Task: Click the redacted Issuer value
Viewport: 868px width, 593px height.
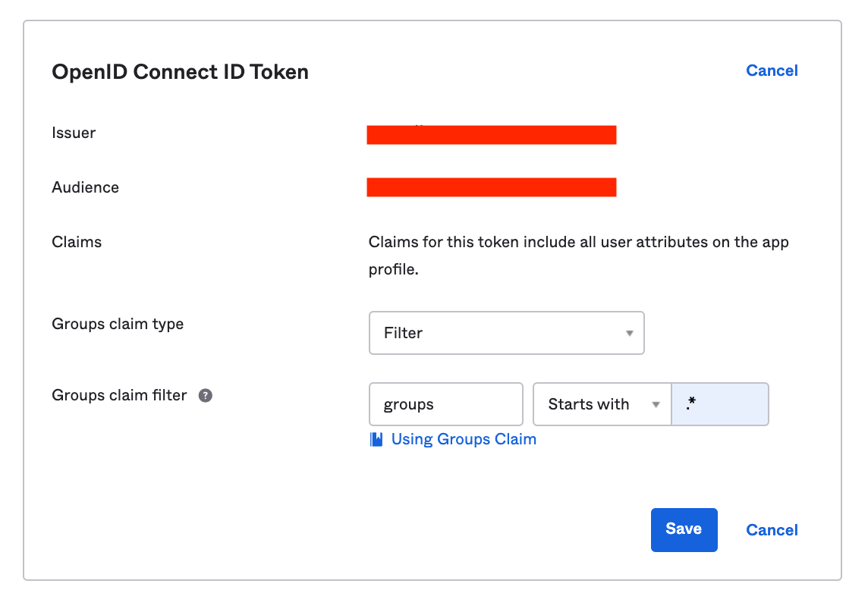Action: 491,135
